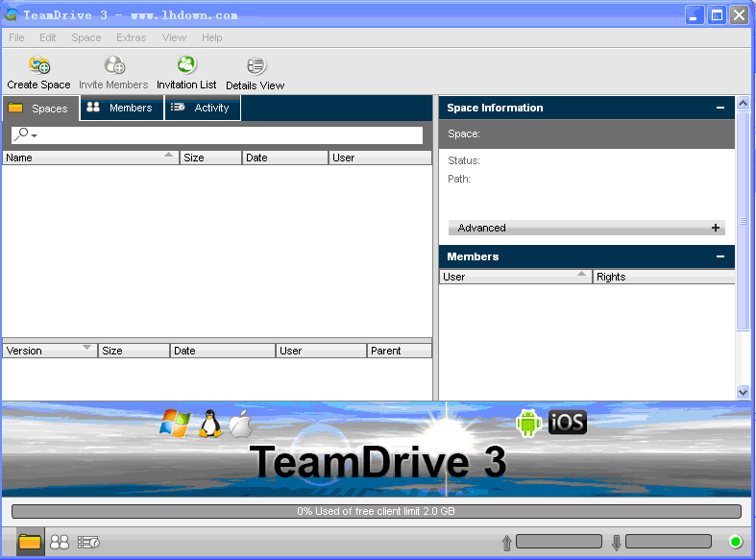Click the free client limit usage bar

click(x=376, y=511)
